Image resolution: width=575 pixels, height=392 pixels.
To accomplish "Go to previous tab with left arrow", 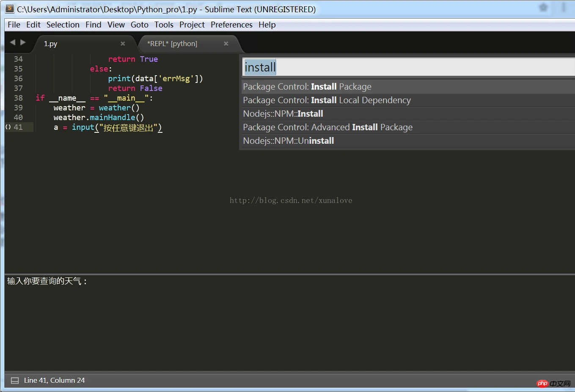I will tap(12, 42).
